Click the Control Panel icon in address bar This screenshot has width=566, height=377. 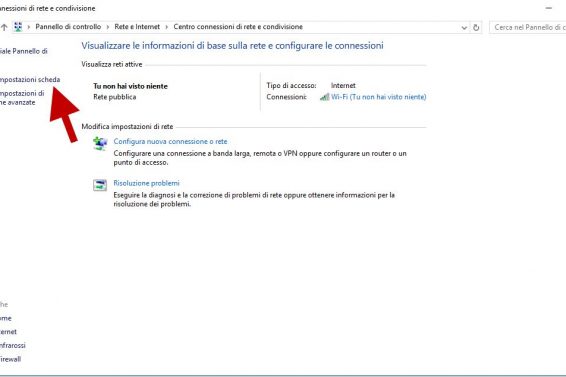tap(18, 27)
